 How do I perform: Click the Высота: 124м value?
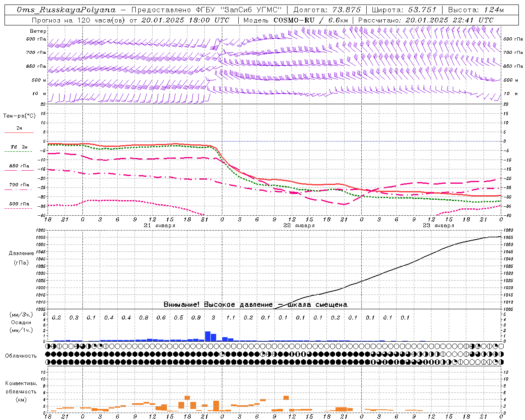(475, 10)
